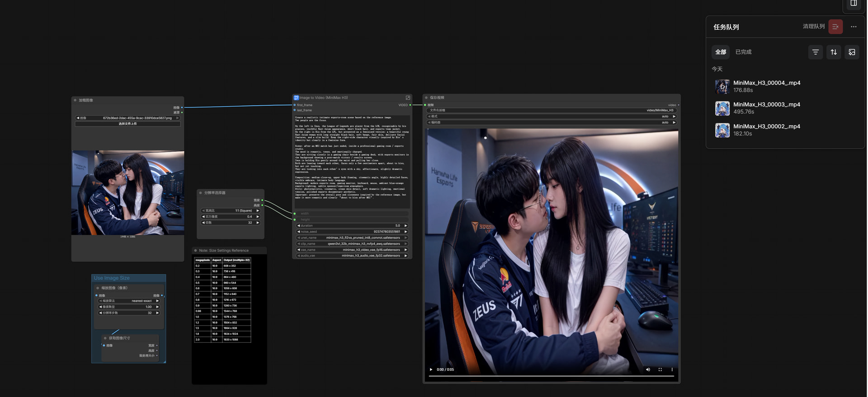Click the 文件名前缀 input field

552,110
